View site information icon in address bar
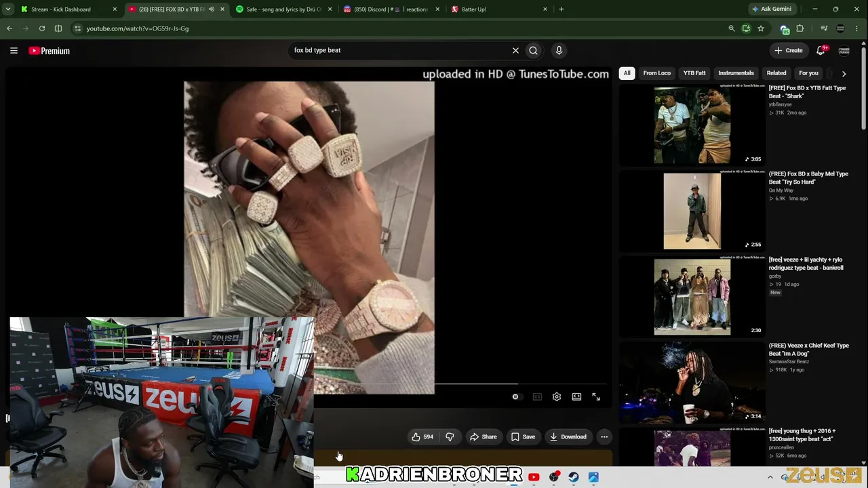The height and width of the screenshot is (488, 868). (77, 28)
